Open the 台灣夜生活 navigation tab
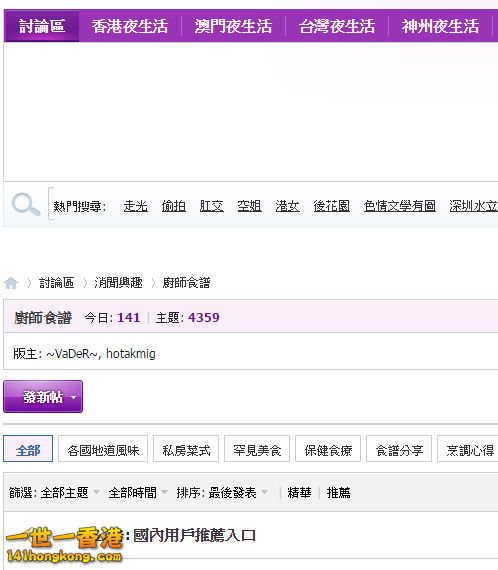The width and height of the screenshot is (498, 570). (x=337, y=26)
